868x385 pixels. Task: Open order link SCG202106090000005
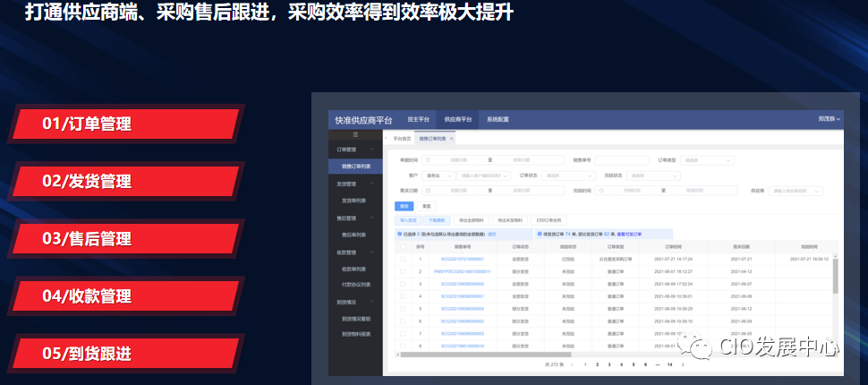coord(463,284)
